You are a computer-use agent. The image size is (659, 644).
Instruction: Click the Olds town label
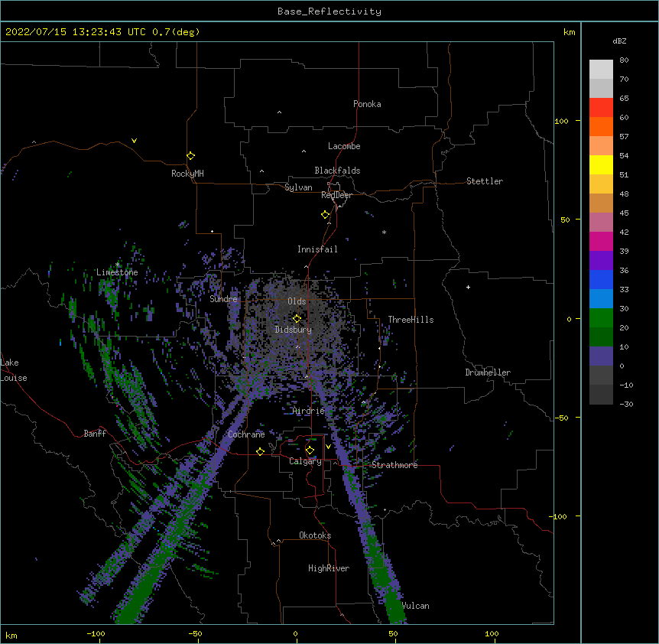click(x=297, y=301)
